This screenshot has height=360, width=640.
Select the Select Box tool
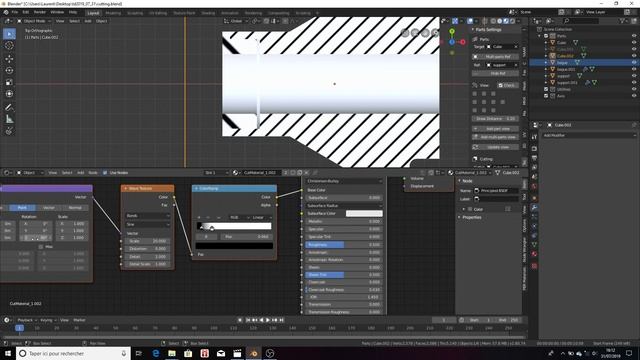[9, 34]
